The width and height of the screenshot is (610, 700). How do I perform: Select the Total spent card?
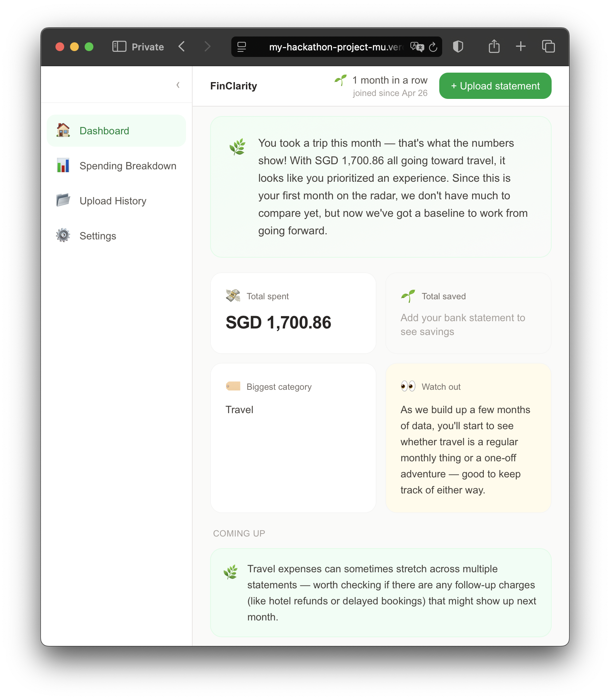click(x=293, y=313)
